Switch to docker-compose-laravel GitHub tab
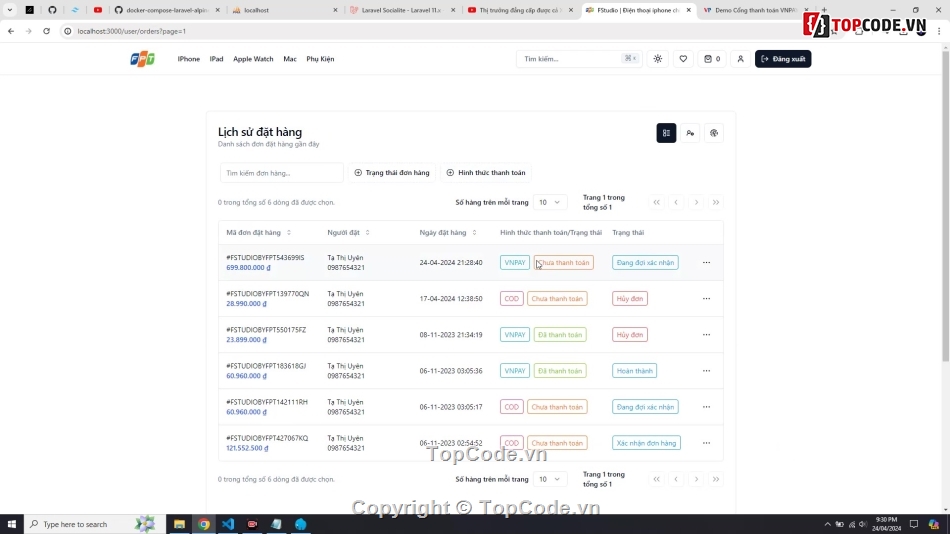This screenshot has height=534, width=950. point(167,10)
